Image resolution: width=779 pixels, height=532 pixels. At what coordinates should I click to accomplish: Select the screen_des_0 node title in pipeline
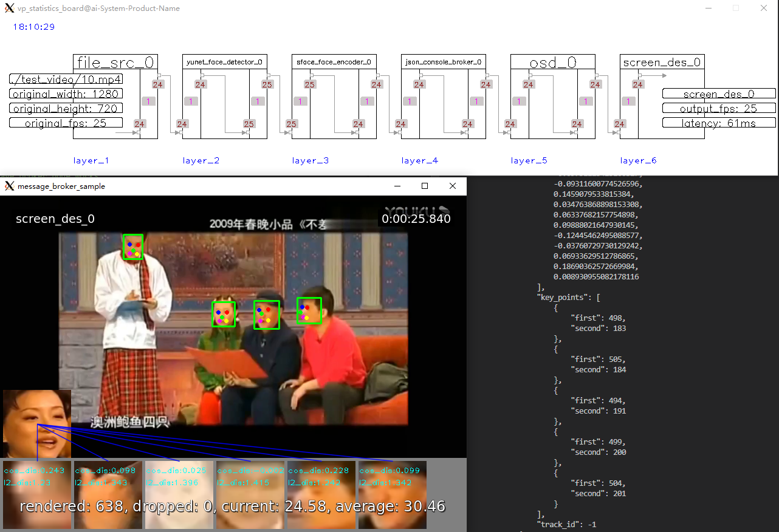[662, 62]
